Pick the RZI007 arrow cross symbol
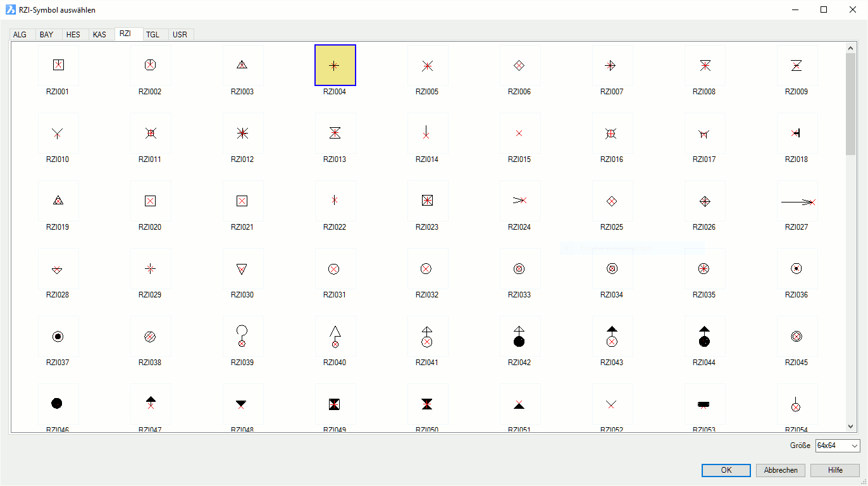The image size is (868, 486). tap(612, 65)
